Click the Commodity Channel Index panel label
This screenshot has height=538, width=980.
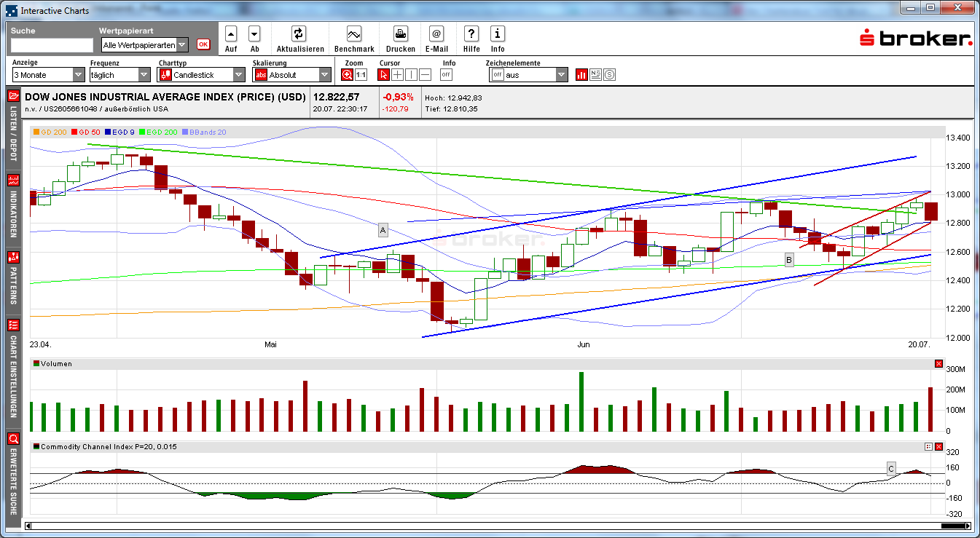(109, 446)
